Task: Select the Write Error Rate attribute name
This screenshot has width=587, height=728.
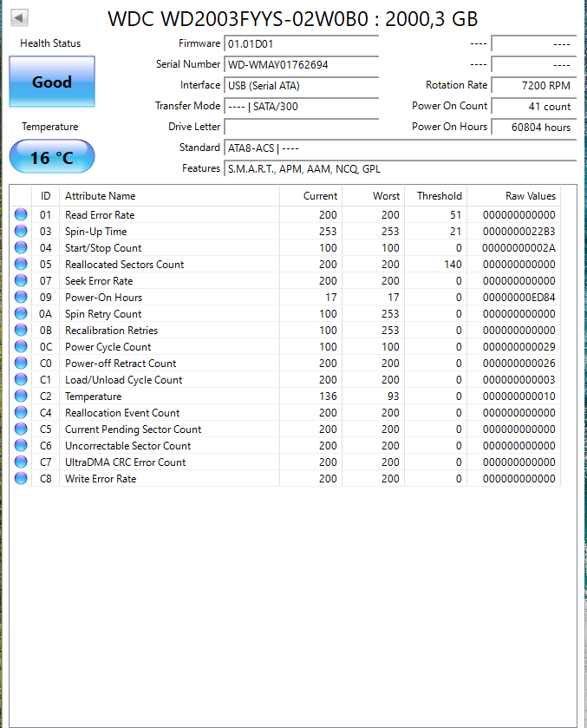Action: pyautogui.click(x=101, y=479)
